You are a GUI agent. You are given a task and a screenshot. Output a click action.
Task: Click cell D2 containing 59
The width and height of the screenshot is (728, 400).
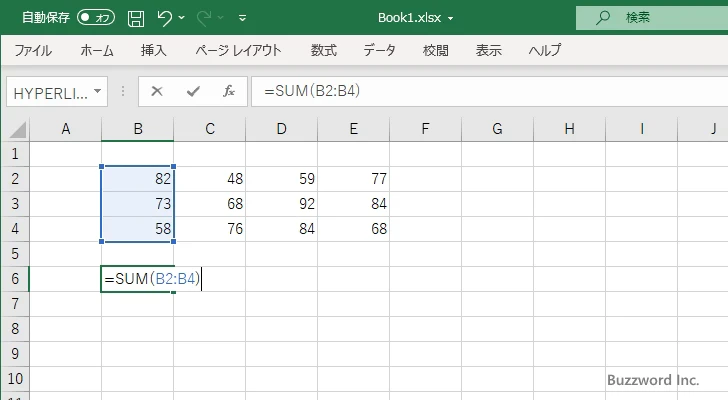(x=282, y=179)
